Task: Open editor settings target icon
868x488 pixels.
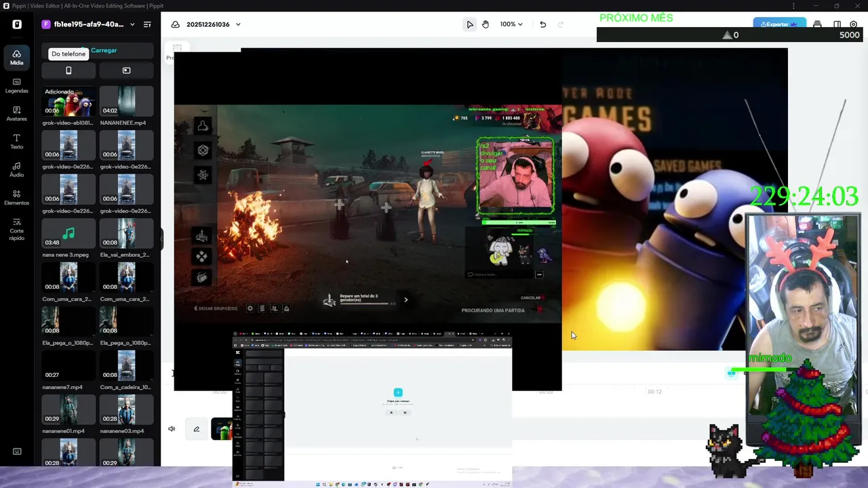Action: 854,24
